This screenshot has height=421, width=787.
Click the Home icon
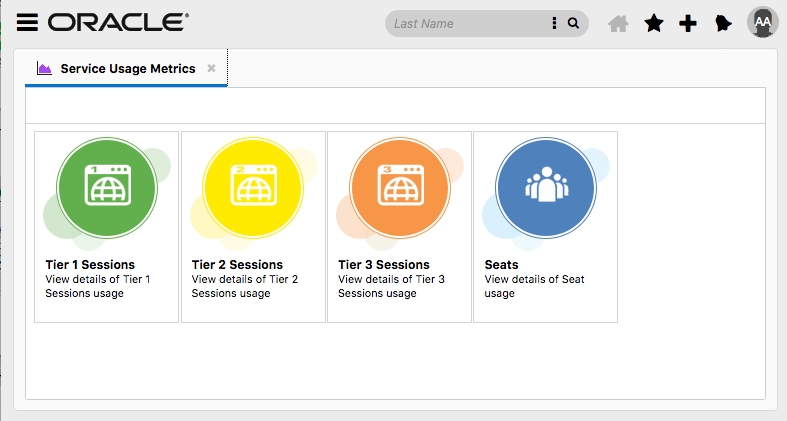[x=618, y=24]
